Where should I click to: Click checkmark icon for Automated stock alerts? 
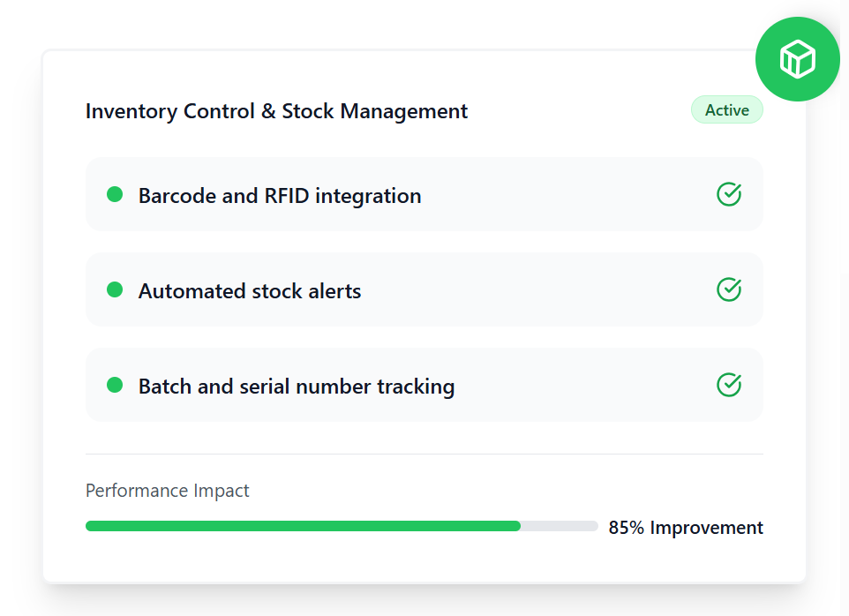tap(728, 289)
